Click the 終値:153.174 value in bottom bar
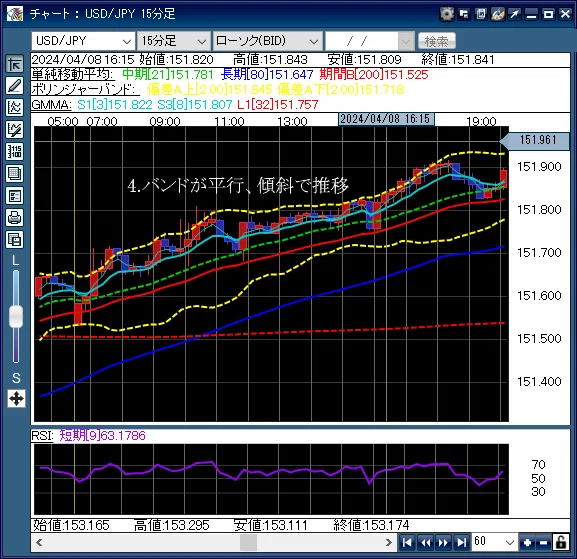This screenshot has height=559, width=577. [x=371, y=525]
